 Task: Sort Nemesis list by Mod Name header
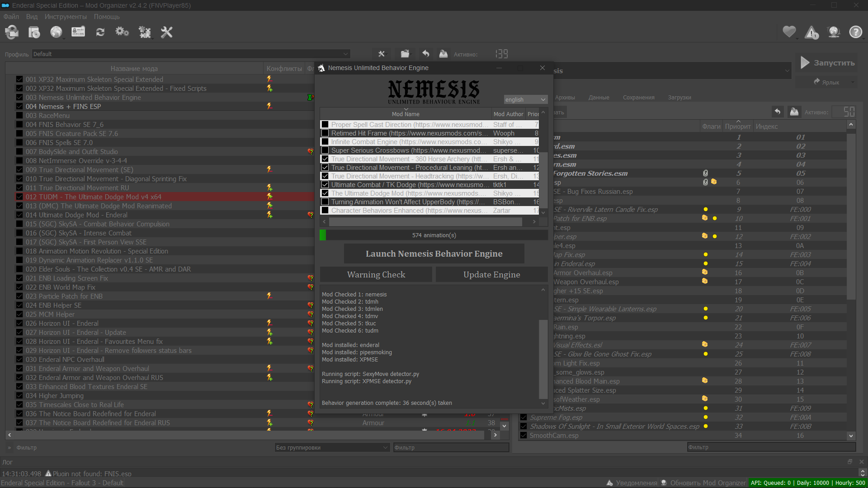click(406, 114)
